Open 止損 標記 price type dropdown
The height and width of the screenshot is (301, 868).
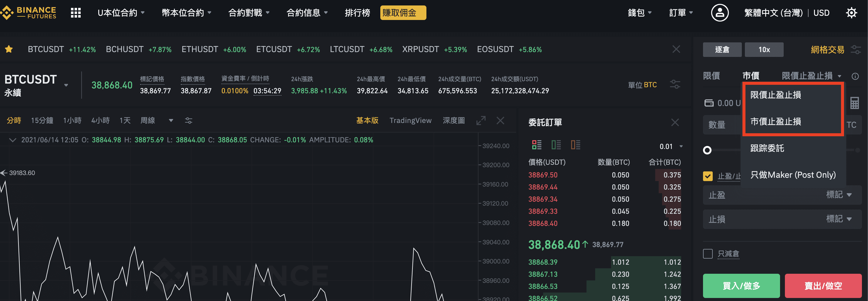point(839,219)
